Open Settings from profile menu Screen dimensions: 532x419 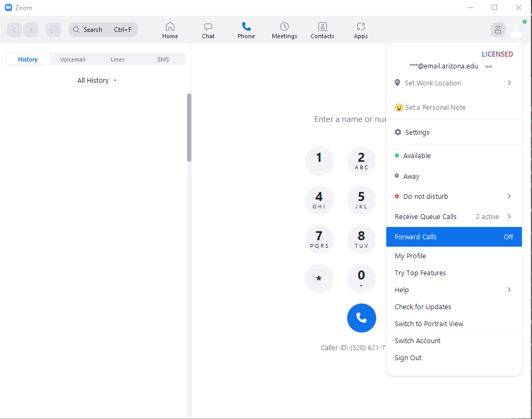[454, 132]
